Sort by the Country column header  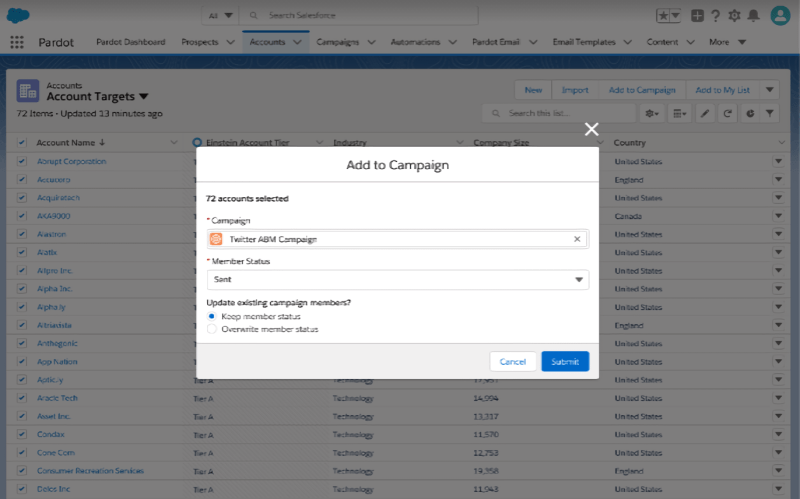pyautogui.click(x=629, y=142)
